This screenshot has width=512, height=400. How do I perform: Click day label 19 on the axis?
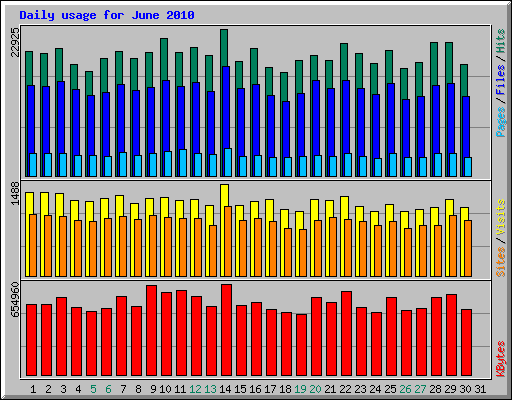click(x=300, y=389)
